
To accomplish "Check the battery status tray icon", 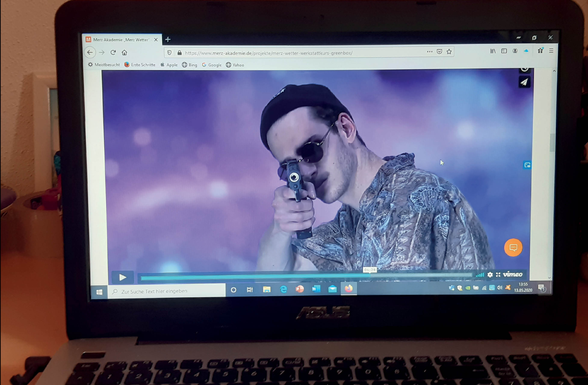I will (x=476, y=288).
